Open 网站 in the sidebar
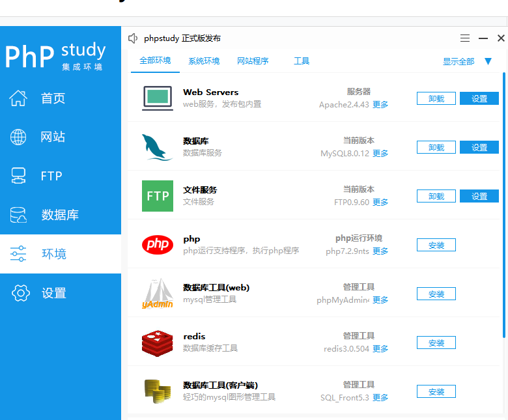This screenshot has height=420, width=508. (61, 137)
